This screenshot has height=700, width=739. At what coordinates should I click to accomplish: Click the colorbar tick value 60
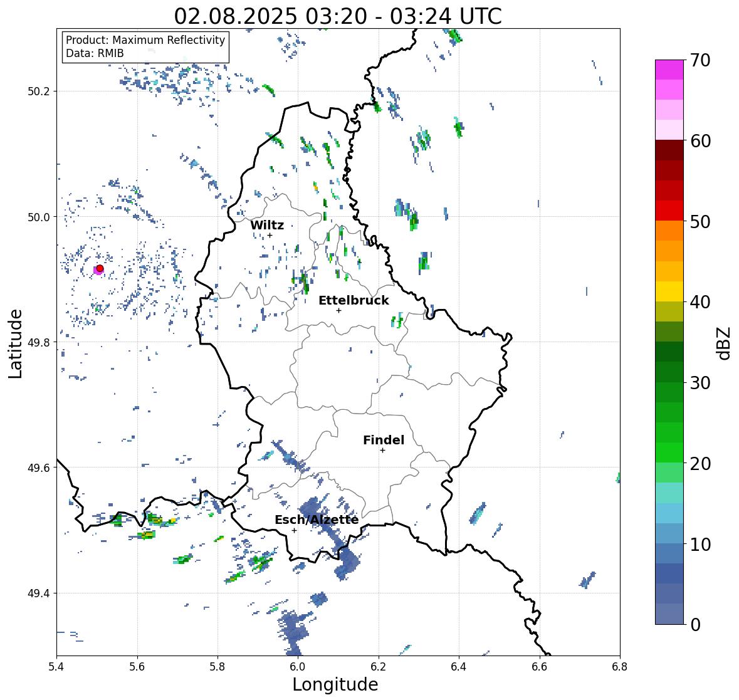tap(700, 141)
